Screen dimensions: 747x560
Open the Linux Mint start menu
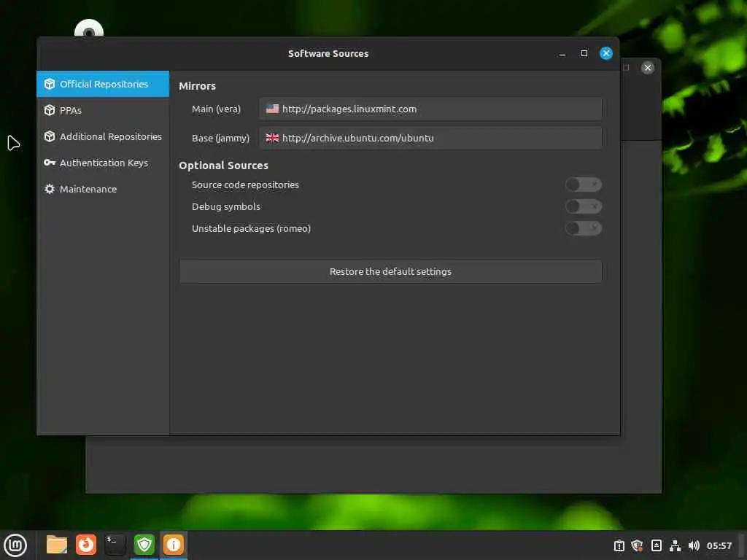tap(15, 545)
